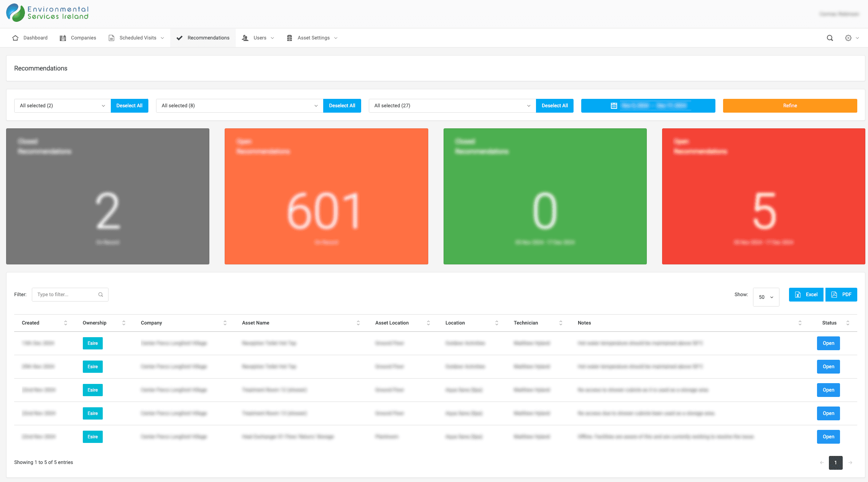
Task: Click the Open status in fourth row
Action: coord(829,413)
